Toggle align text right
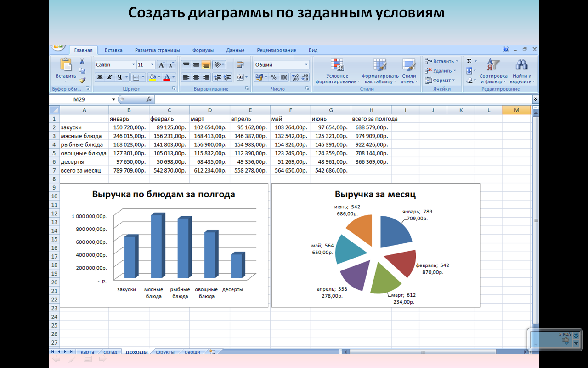The image size is (588, 368). pyautogui.click(x=206, y=77)
